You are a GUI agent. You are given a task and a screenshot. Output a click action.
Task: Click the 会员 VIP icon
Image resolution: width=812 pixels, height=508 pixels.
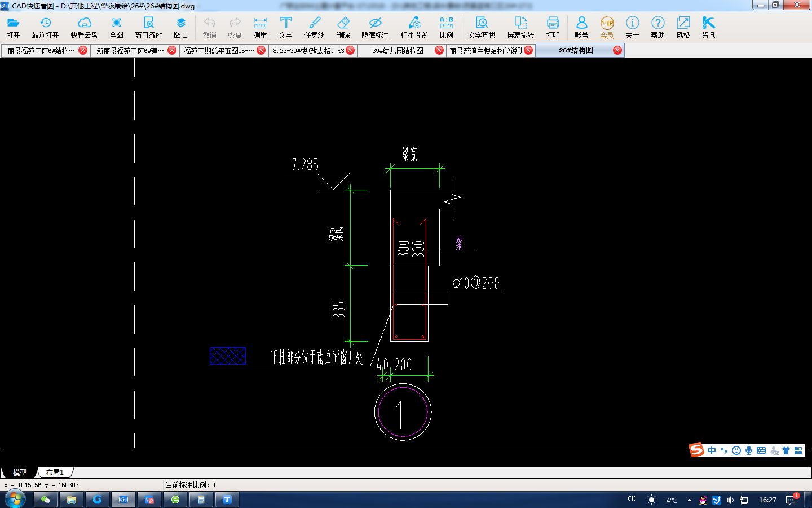(x=607, y=27)
